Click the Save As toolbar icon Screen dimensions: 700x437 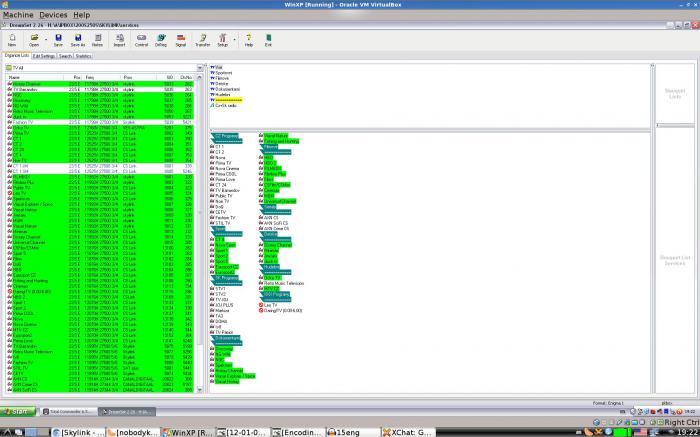click(78, 40)
